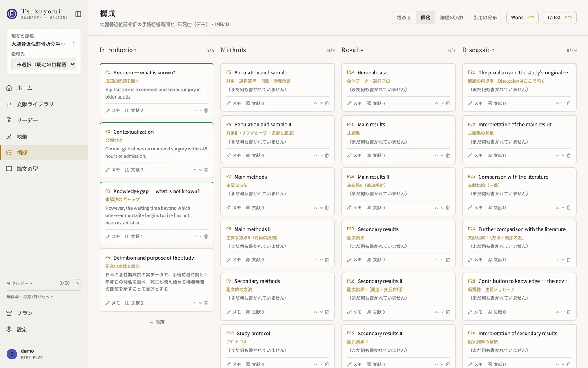Open リーダー in sidebar
The height and width of the screenshot is (368, 588).
pyautogui.click(x=44, y=120)
